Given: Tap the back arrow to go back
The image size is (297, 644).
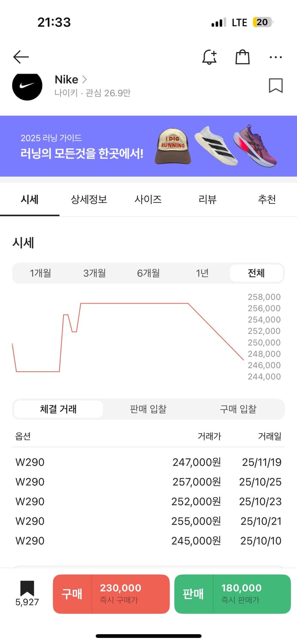Looking at the screenshot, I should tap(21, 57).
